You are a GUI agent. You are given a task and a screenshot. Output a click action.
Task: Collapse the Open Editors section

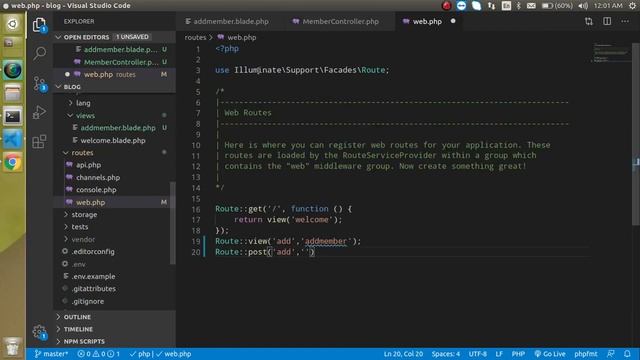(x=59, y=37)
